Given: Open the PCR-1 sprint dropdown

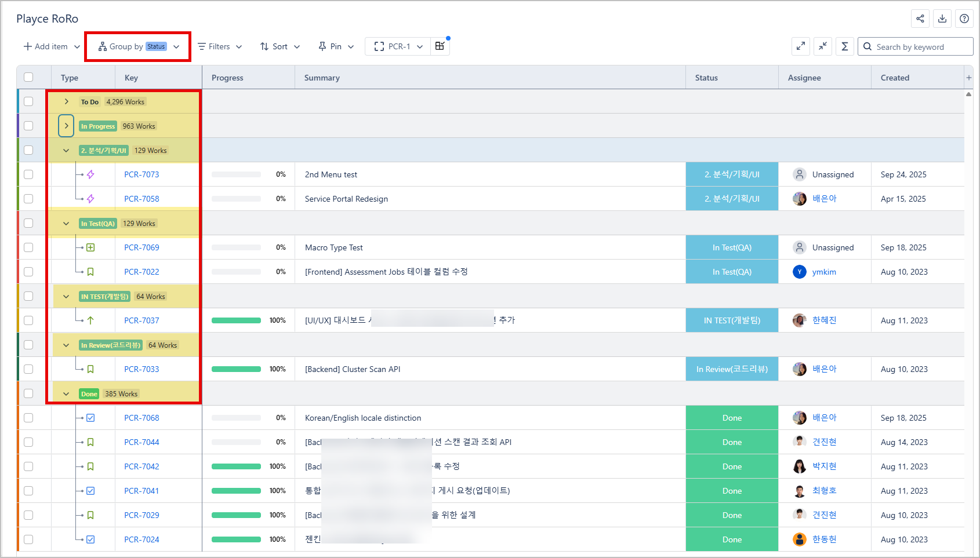Looking at the screenshot, I should (x=397, y=46).
